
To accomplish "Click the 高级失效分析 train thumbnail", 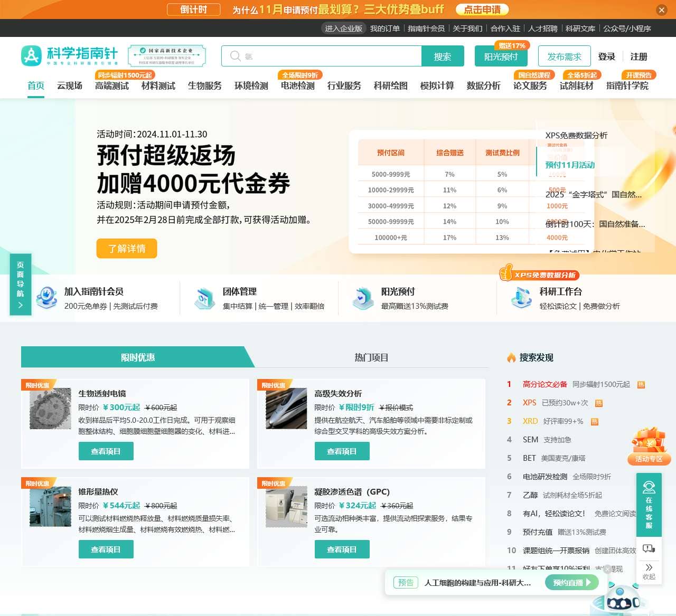I will coord(286,408).
